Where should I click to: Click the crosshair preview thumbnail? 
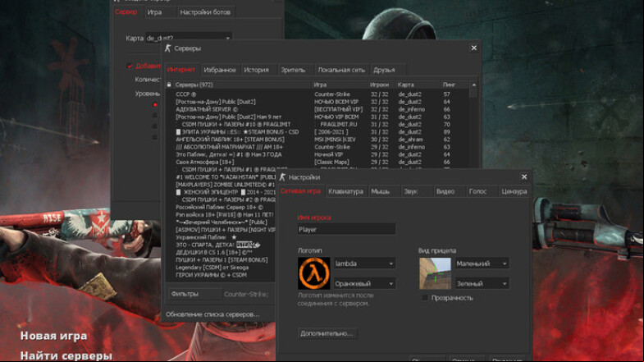point(435,273)
